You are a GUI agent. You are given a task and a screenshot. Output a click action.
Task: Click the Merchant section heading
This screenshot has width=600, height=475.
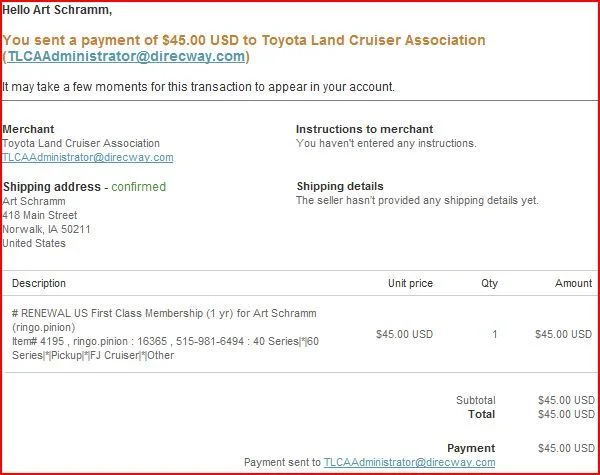click(28, 129)
